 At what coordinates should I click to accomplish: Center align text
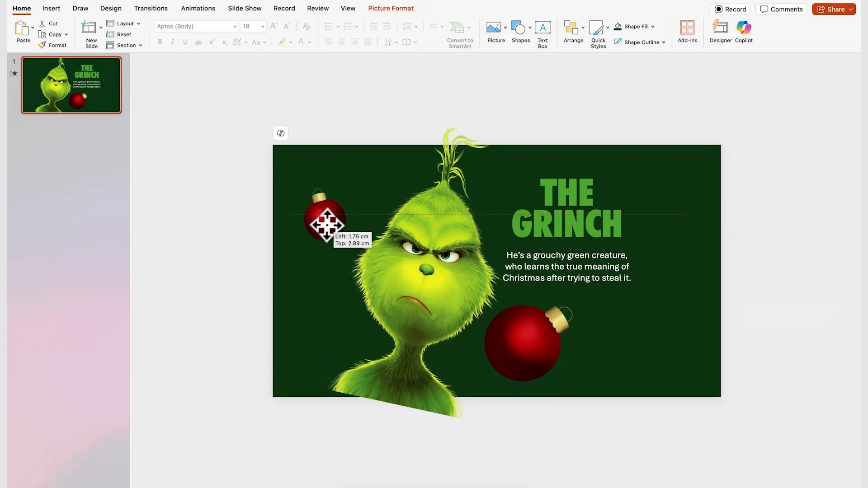point(342,42)
